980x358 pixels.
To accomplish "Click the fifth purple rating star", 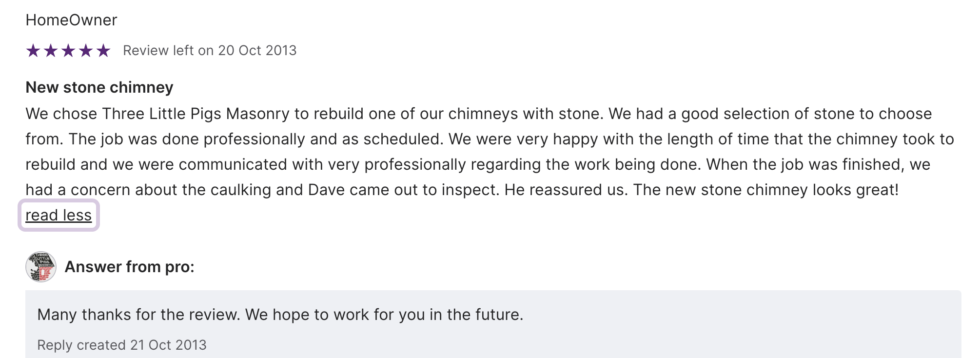I will 103,51.
